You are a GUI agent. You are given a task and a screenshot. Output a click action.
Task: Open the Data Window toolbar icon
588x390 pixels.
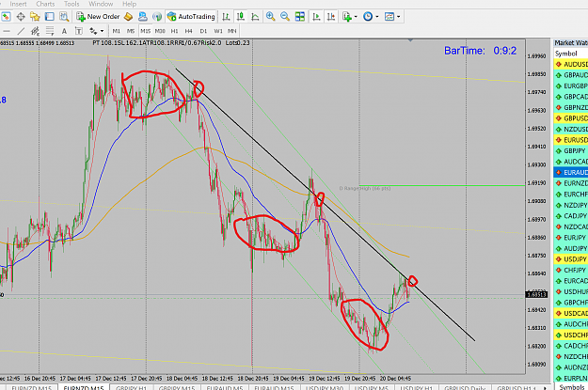click(21, 17)
